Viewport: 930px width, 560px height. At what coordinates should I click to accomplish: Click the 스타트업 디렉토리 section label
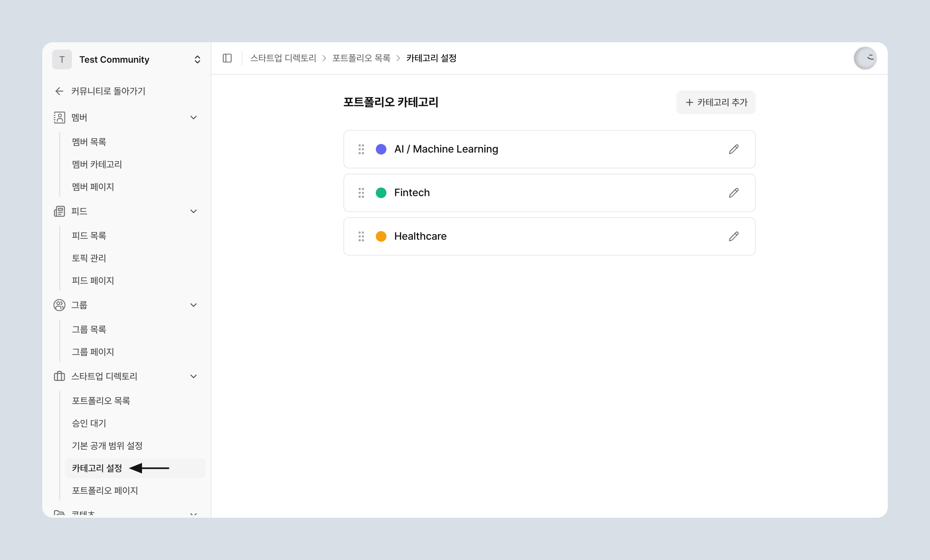[x=104, y=376]
